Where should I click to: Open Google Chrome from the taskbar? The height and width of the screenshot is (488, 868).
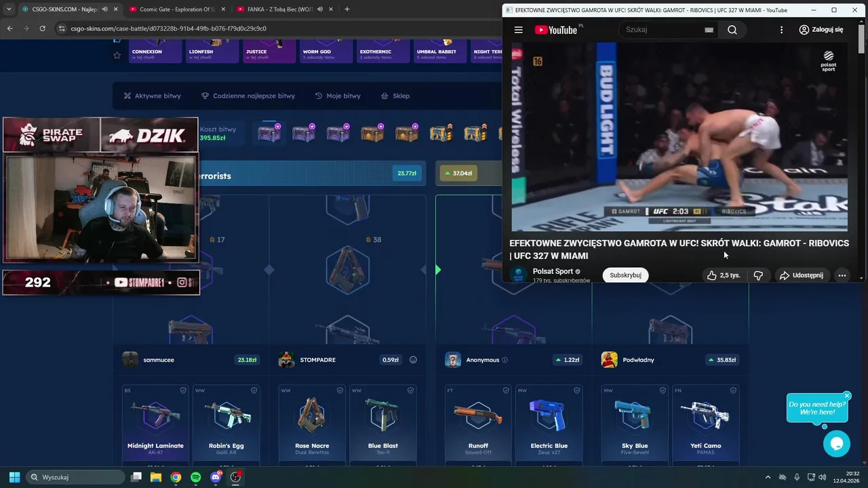pos(176,477)
